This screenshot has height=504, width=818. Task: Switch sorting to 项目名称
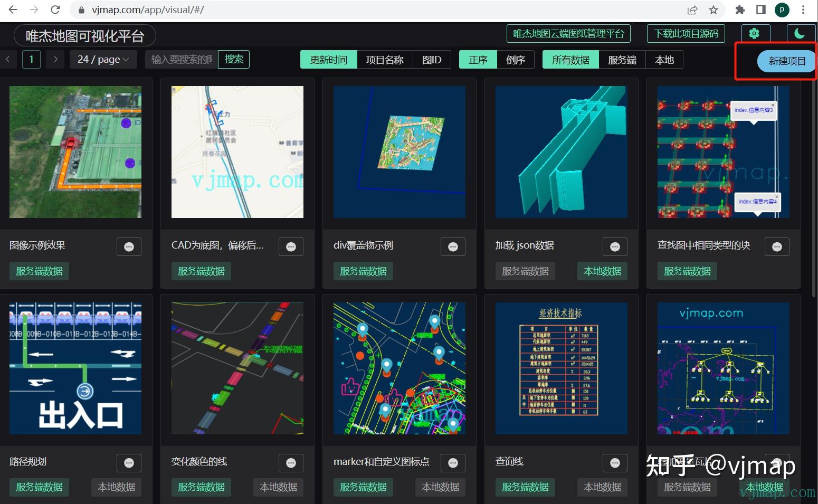pyautogui.click(x=385, y=59)
